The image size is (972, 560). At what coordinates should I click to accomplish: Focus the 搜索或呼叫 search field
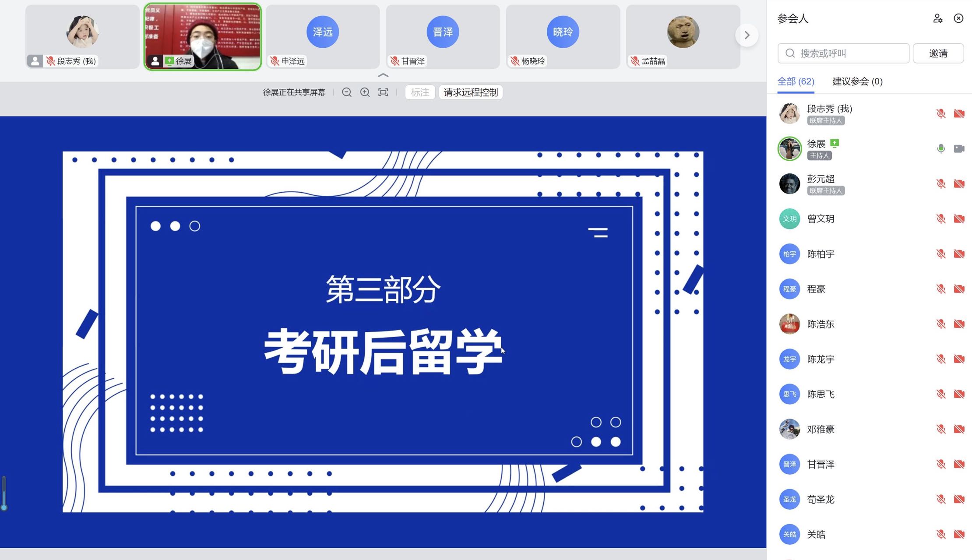pyautogui.click(x=843, y=53)
